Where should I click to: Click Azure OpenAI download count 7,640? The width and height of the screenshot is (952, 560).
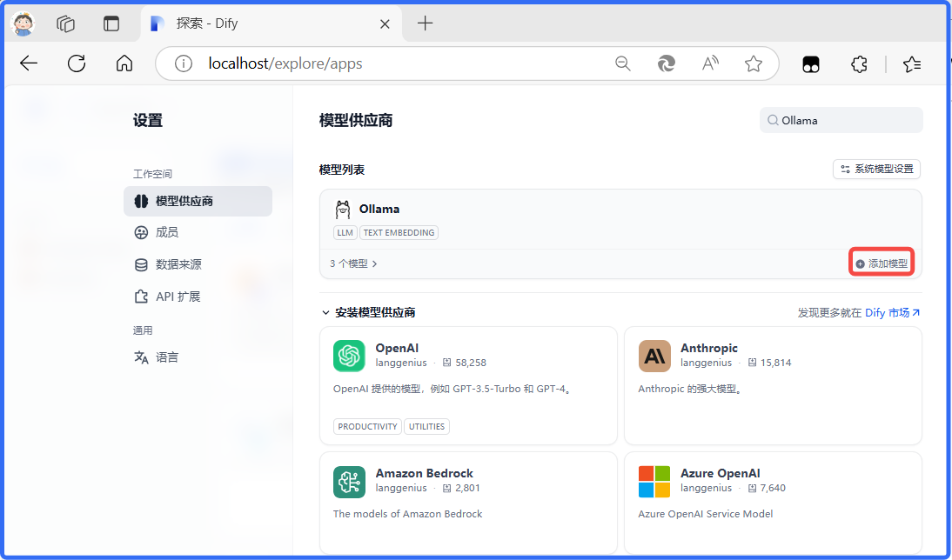tap(767, 488)
